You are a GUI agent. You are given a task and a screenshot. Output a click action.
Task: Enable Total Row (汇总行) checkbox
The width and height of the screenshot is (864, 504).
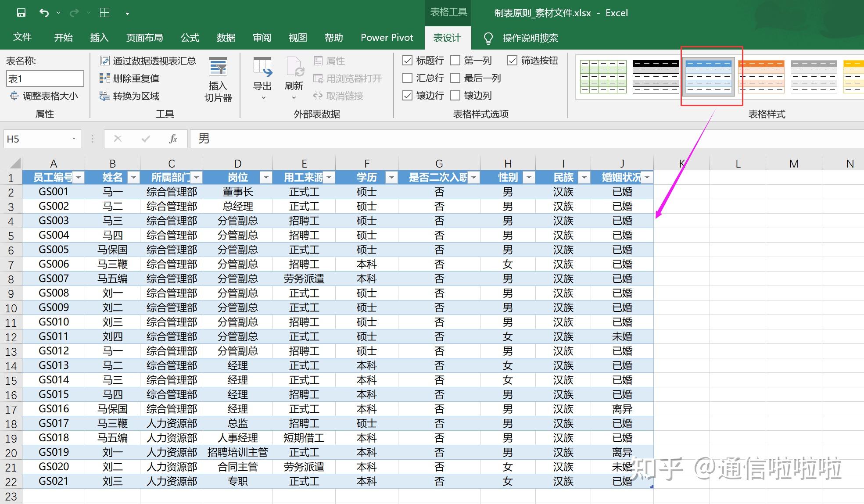click(407, 78)
